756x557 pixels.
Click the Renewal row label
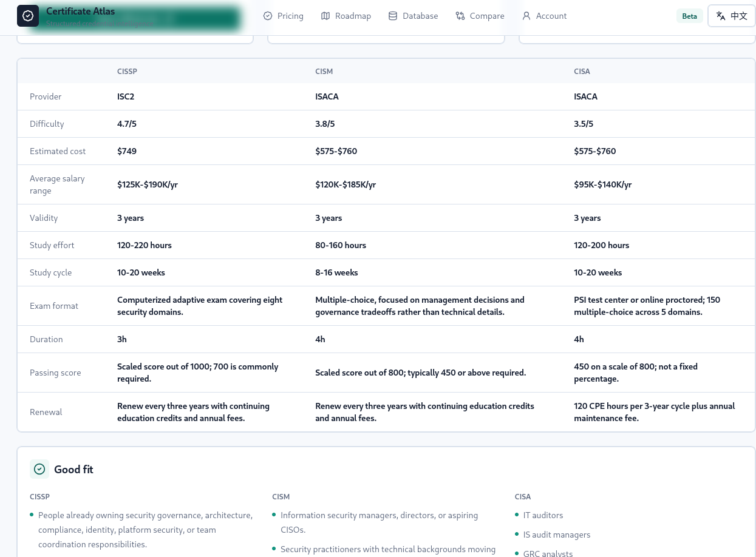tap(46, 412)
